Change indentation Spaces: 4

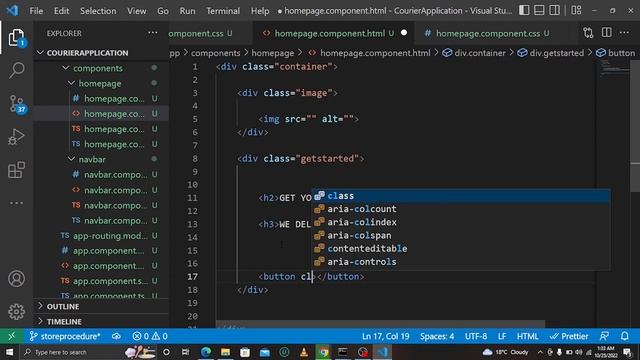point(437,336)
